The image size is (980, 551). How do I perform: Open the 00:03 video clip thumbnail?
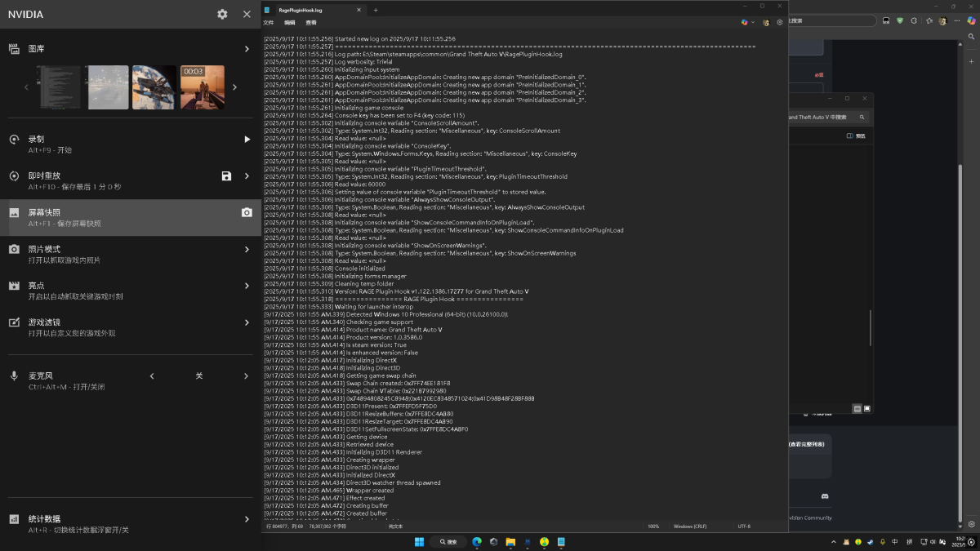pos(202,87)
